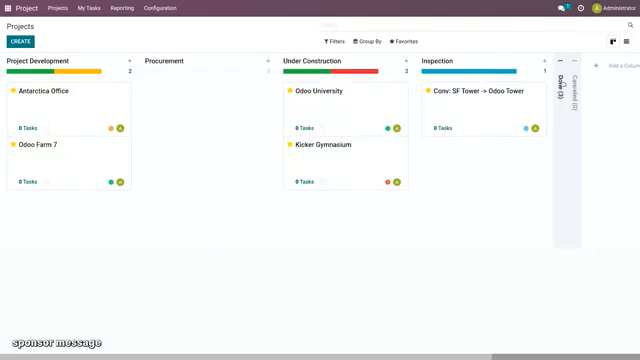Toggle favorite star on Antarctica Office

click(13, 91)
